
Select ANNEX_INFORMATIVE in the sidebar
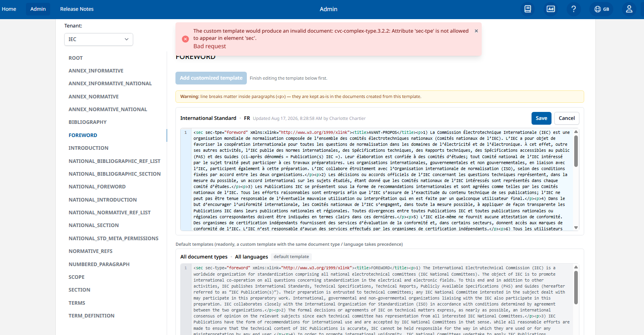(x=96, y=71)
